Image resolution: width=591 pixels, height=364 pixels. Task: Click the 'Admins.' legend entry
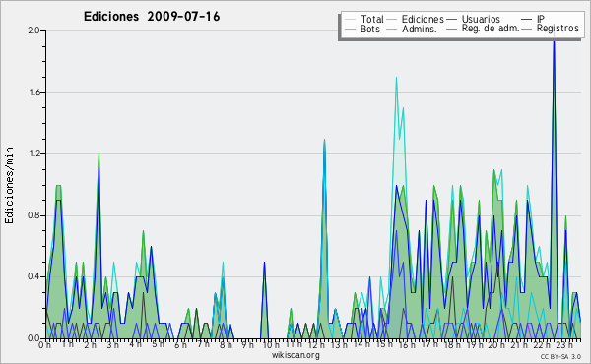point(420,29)
